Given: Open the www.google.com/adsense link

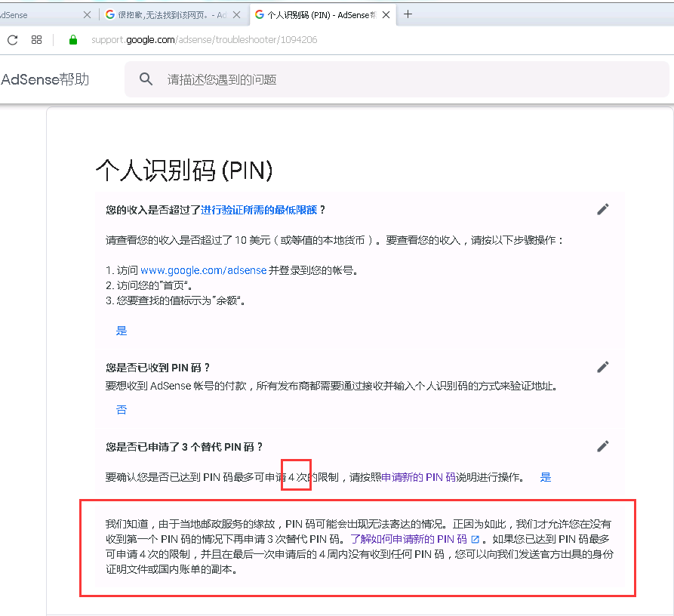Looking at the screenshot, I should [203, 270].
